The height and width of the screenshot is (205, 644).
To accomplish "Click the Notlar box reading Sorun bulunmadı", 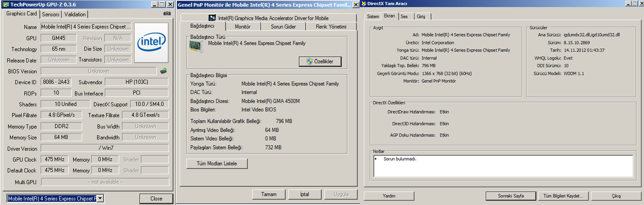I will [x=503, y=166].
